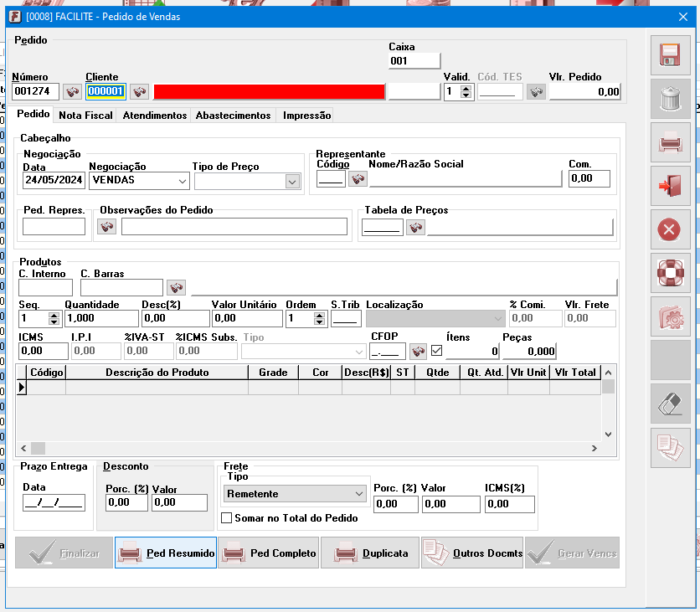The image size is (700, 612).
Task: Click the grid scroll right arrow
Action: click(x=594, y=448)
